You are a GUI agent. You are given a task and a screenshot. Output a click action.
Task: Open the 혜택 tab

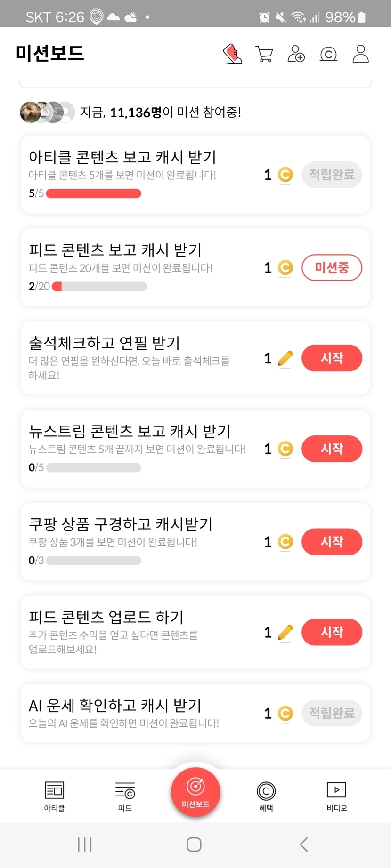click(266, 796)
